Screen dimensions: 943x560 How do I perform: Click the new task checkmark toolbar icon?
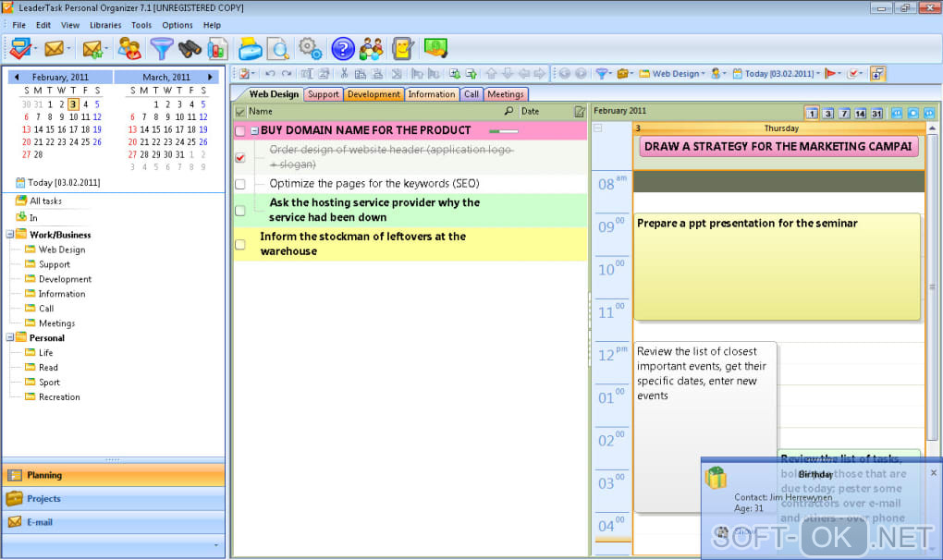pyautogui.click(x=19, y=49)
